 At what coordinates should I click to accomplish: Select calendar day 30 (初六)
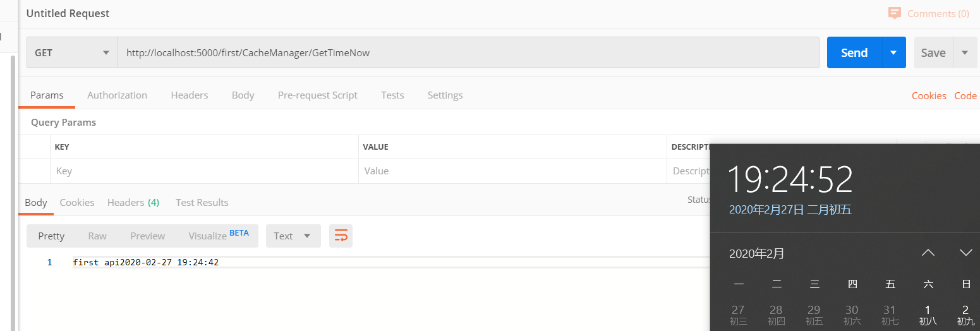[852, 315]
